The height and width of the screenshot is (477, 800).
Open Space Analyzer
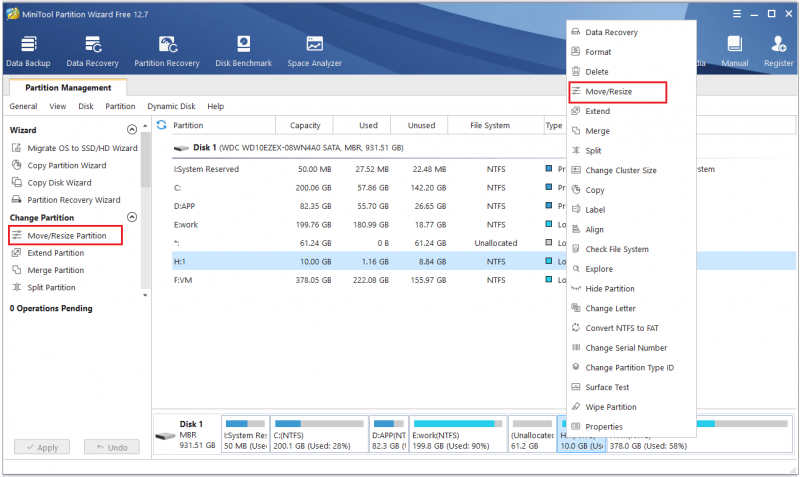pos(314,52)
